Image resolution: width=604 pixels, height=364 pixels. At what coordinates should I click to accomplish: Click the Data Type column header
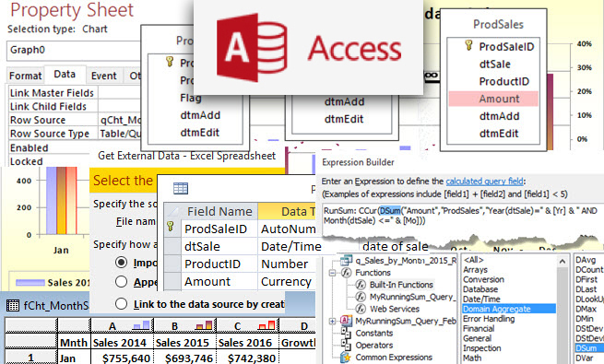pos(287,211)
